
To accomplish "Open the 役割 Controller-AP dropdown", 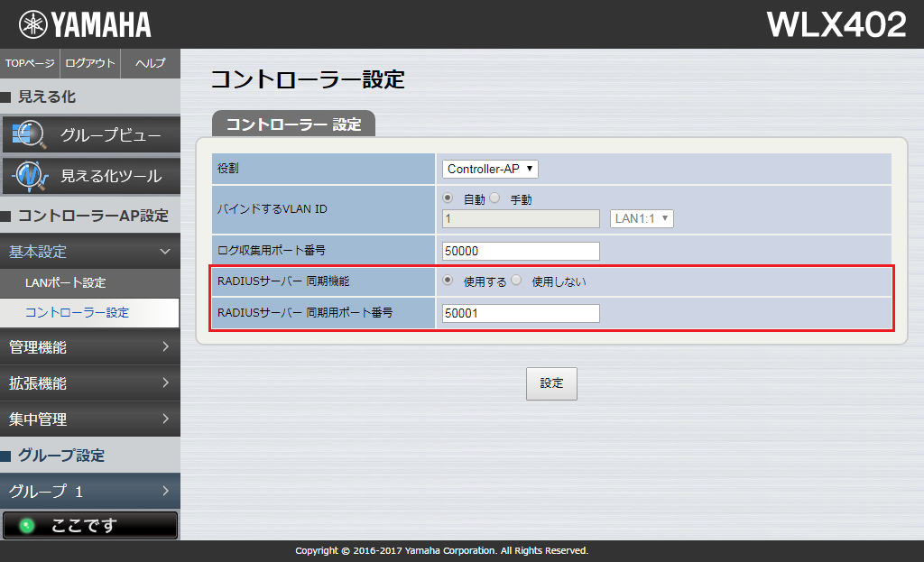I will click(490, 169).
